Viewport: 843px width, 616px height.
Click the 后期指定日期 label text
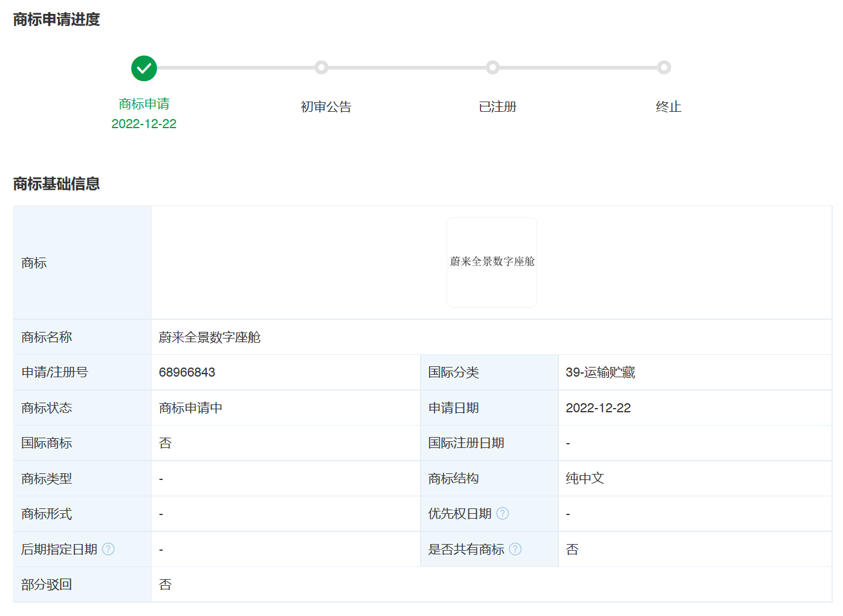[x=59, y=550]
